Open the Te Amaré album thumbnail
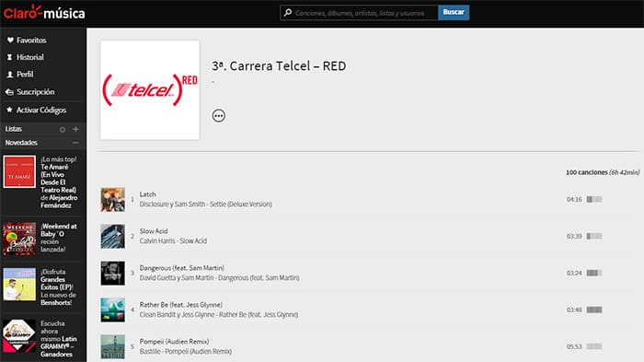 pyautogui.click(x=19, y=171)
